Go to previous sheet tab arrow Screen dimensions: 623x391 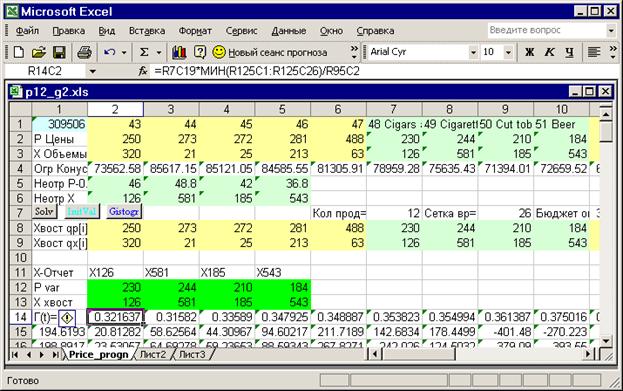(x=29, y=354)
